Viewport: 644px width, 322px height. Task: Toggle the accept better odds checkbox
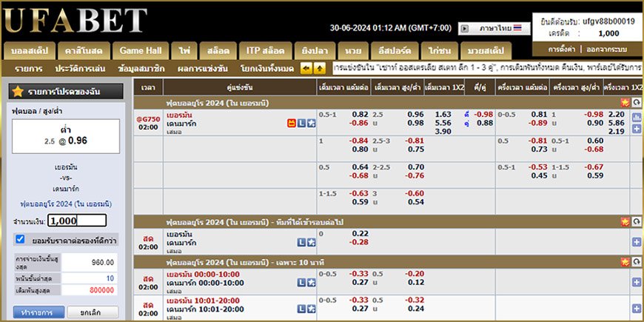pos(21,240)
